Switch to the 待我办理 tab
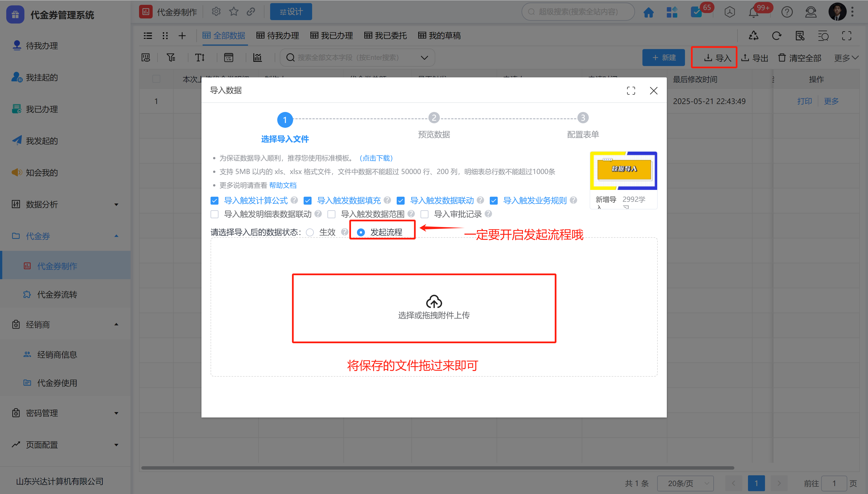Image resolution: width=868 pixels, height=494 pixels. pyautogui.click(x=278, y=36)
